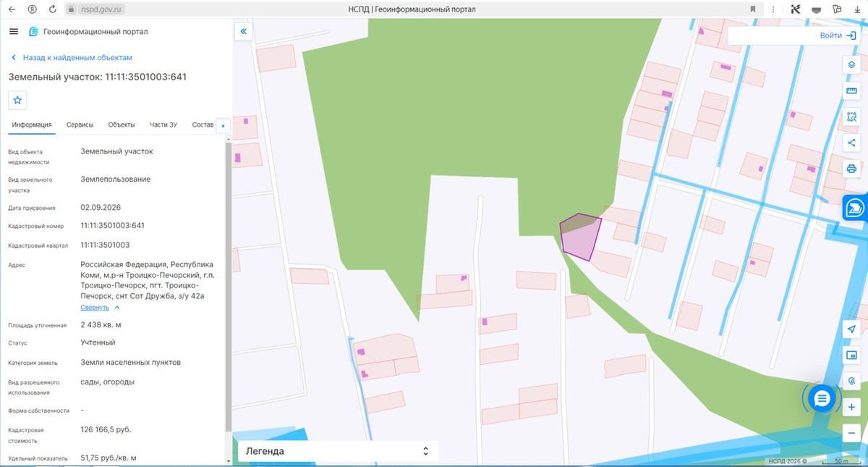Show more tabs with the arrow
The image size is (868, 467).
click(223, 126)
